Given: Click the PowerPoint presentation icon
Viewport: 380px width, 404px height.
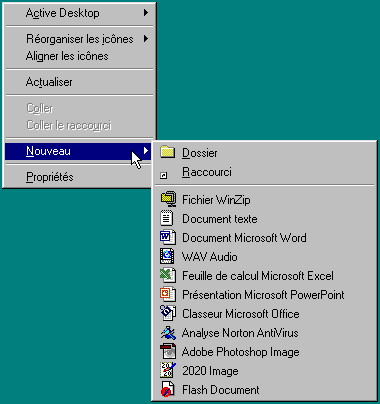Looking at the screenshot, I should tap(168, 294).
